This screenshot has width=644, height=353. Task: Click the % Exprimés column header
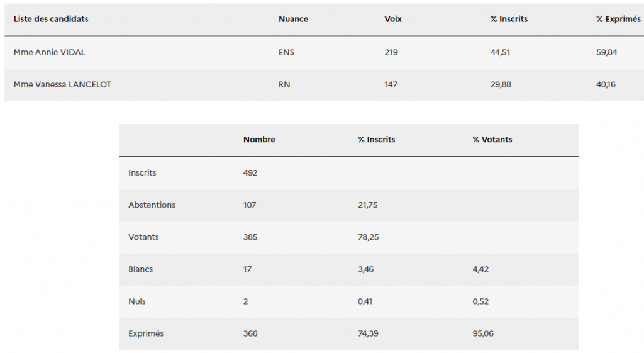(x=618, y=19)
